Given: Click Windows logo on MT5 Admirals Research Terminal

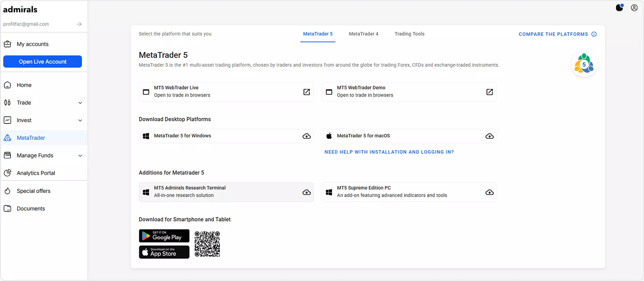Looking at the screenshot, I should click(x=146, y=192).
